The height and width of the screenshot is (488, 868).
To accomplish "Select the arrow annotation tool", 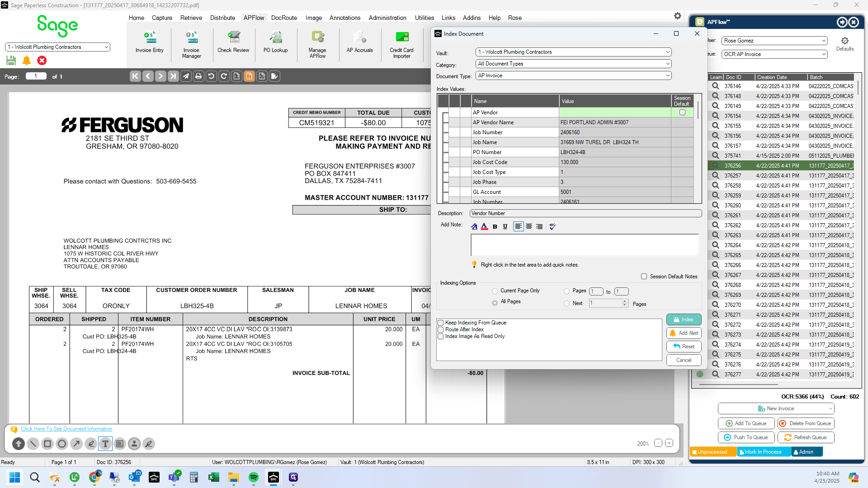I will pos(76,444).
